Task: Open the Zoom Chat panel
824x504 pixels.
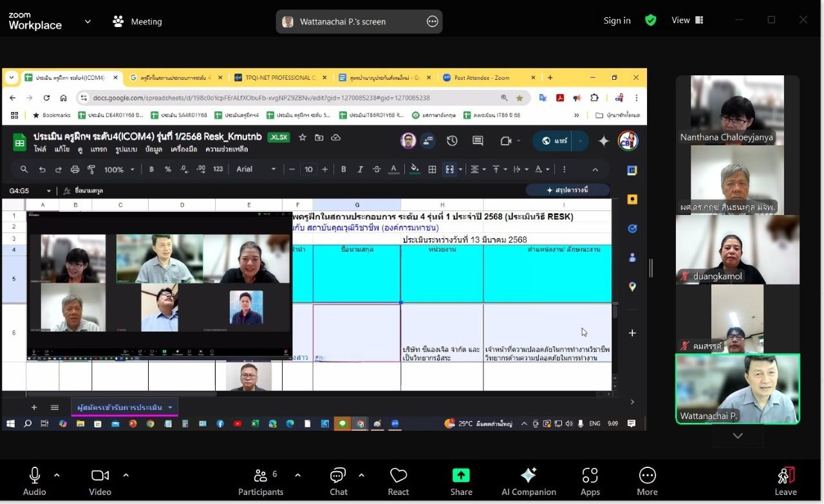Action: 339,481
